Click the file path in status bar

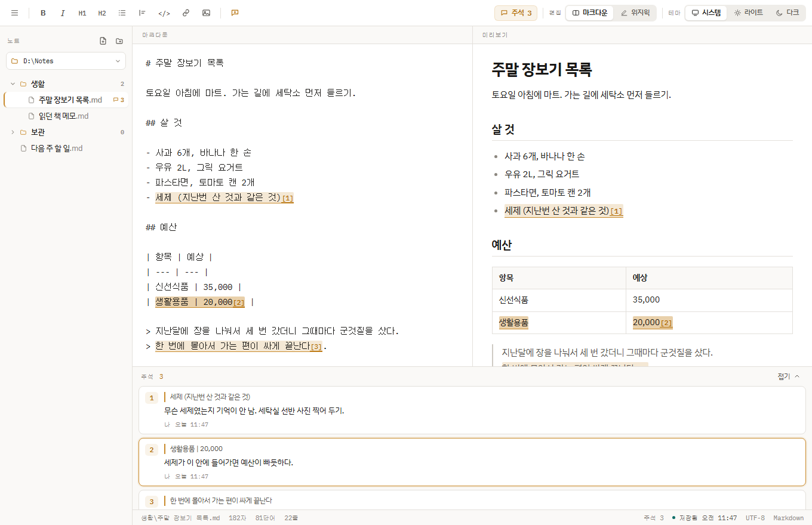tap(180, 518)
